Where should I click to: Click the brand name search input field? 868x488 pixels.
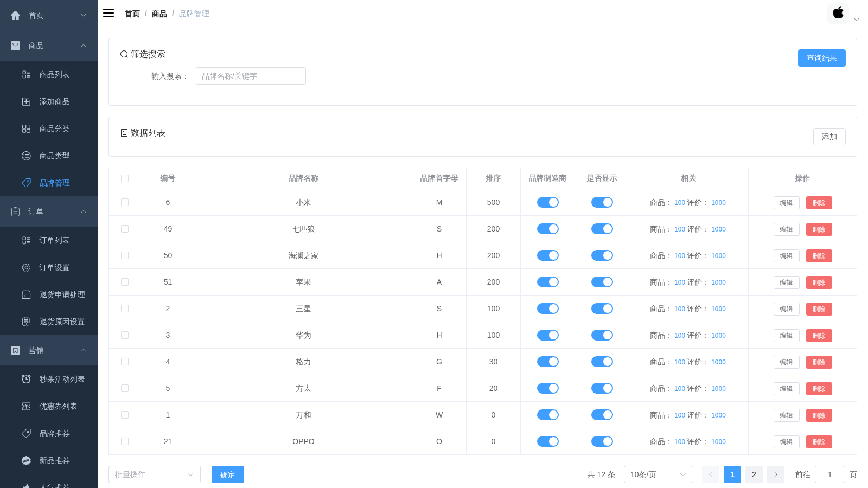tap(251, 76)
